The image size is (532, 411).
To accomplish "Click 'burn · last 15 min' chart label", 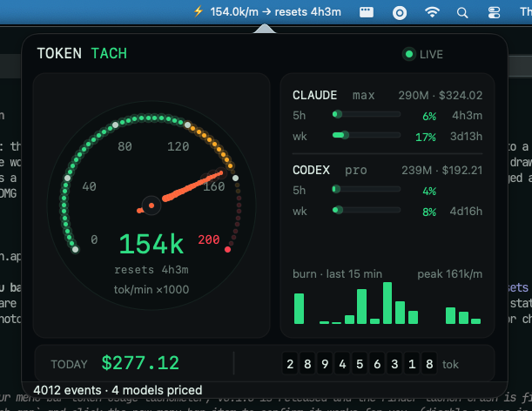I will point(337,274).
